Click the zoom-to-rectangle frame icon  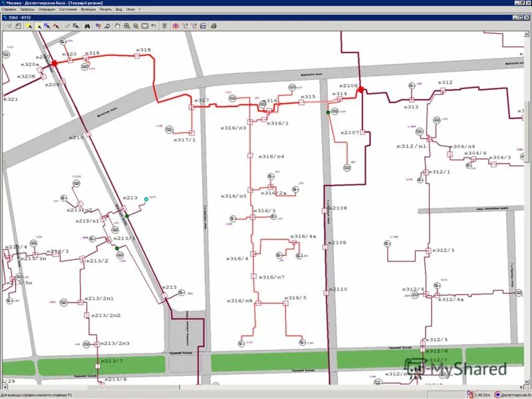[145, 26]
